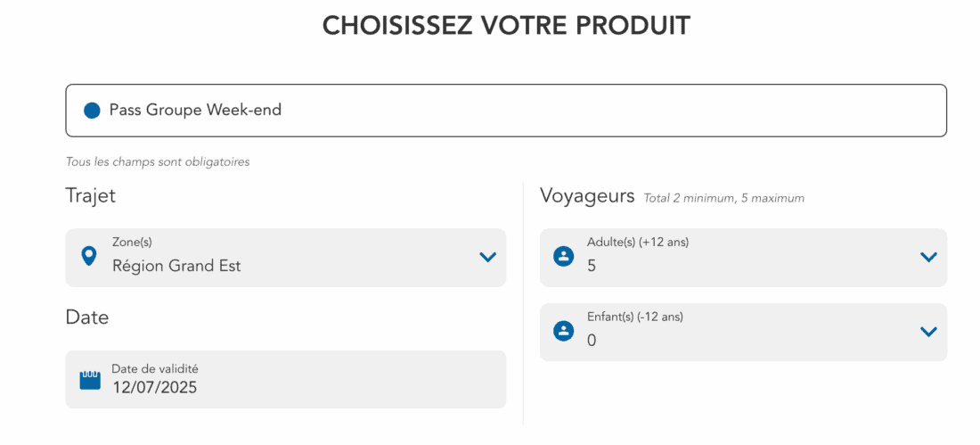Screen dimensions: 980x445
Task: Click the 'Total 2 minimum, 5 maximum' hint
Action: (723, 198)
